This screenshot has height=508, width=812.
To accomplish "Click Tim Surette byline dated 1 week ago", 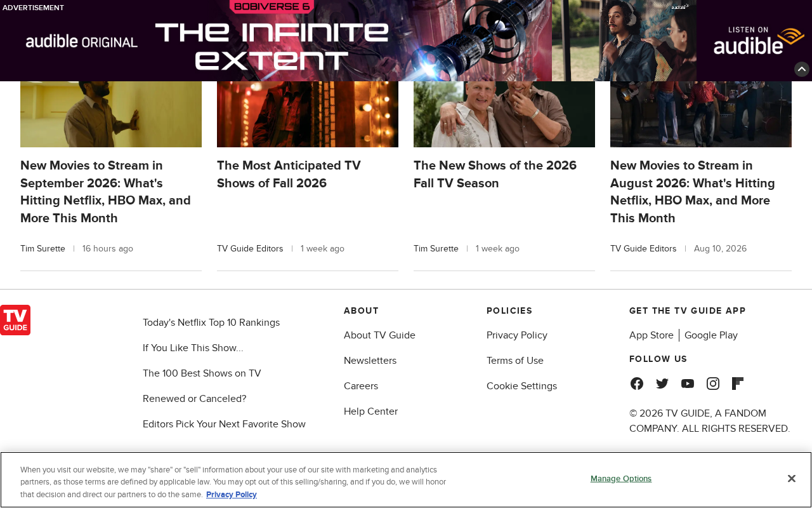I will (436, 249).
